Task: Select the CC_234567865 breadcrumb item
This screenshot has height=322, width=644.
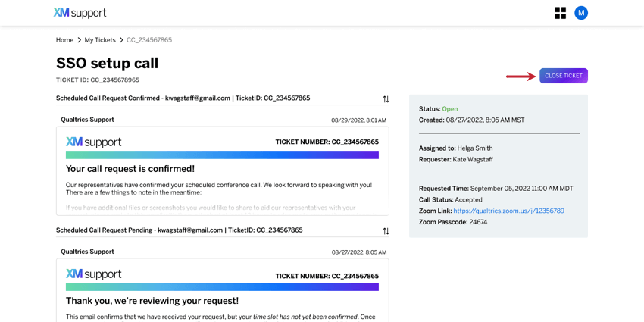Action: (149, 40)
